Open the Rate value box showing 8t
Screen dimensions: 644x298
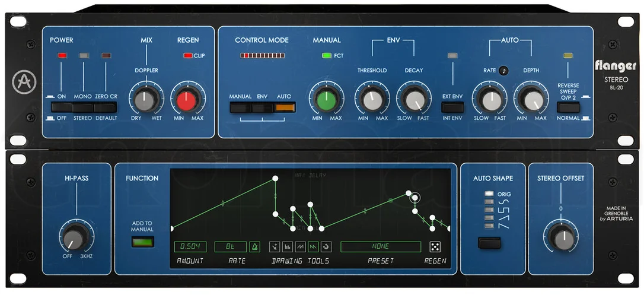pyautogui.click(x=231, y=246)
